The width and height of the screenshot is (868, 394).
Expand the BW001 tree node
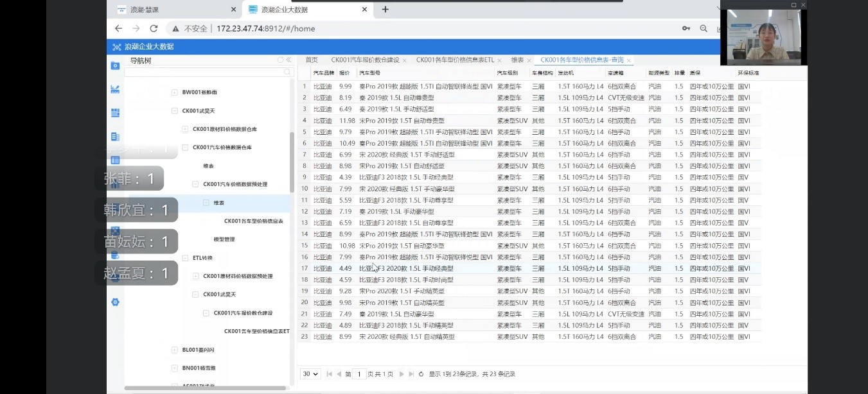pyautogui.click(x=175, y=92)
